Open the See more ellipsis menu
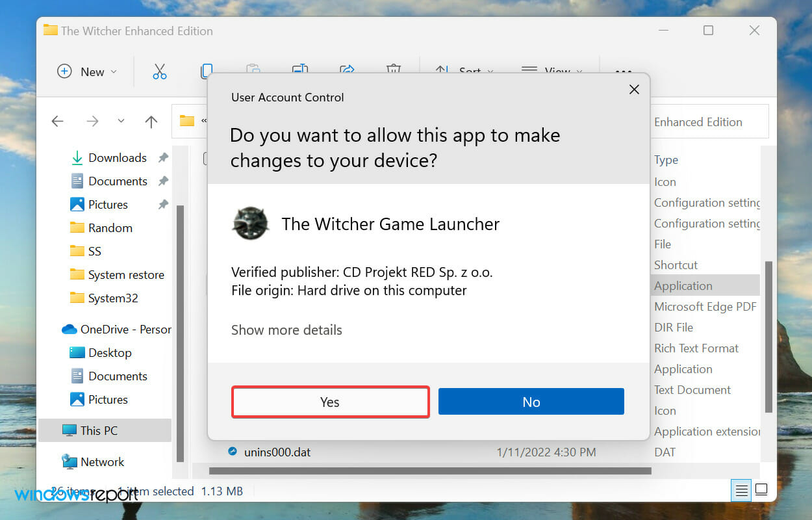Screen dimensions: 812x520 coord(623,71)
